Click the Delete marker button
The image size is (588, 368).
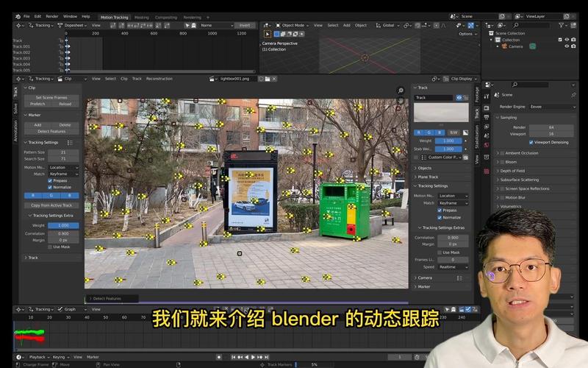(x=65, y=125)
